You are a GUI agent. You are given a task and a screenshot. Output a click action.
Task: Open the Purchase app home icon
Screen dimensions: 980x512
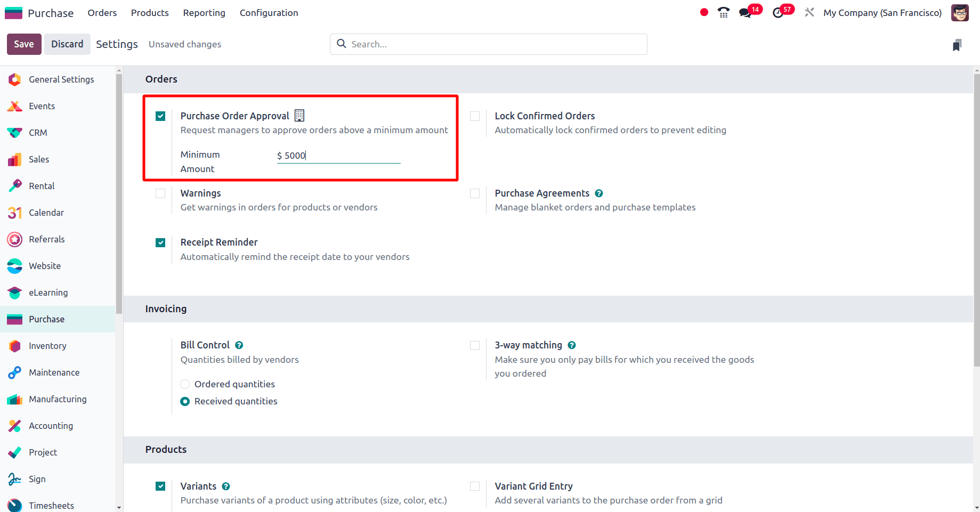(x=13, y=13)
